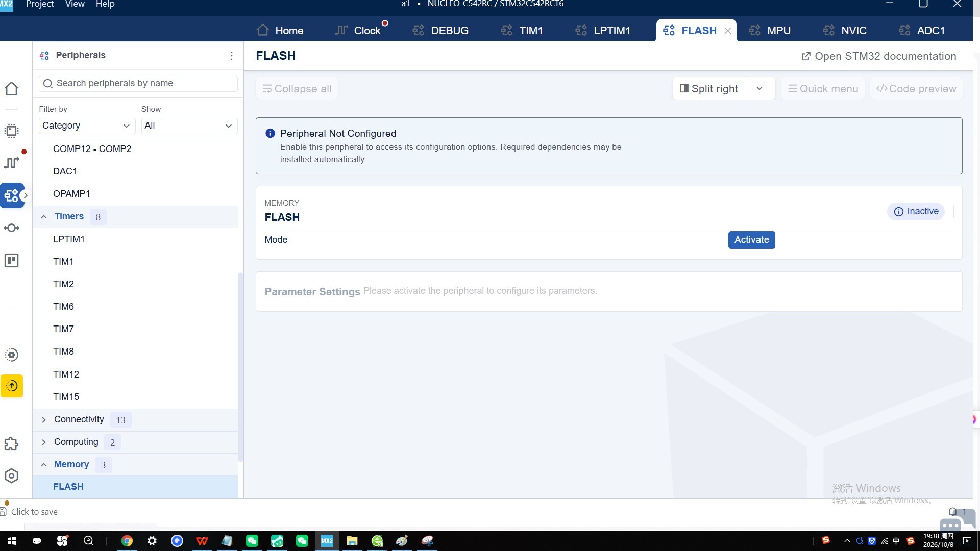Click the Activate button
The width and height of the screenshot is (980, 551).
click(751, 240)
